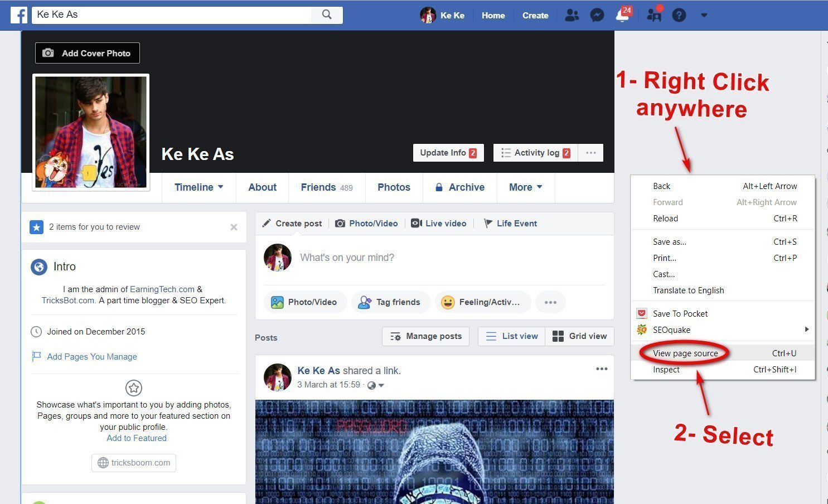The width and height of the screenshot is (828, 504).
Task: Open notifications bell showing 24 alerts
Action: (623, 15)
